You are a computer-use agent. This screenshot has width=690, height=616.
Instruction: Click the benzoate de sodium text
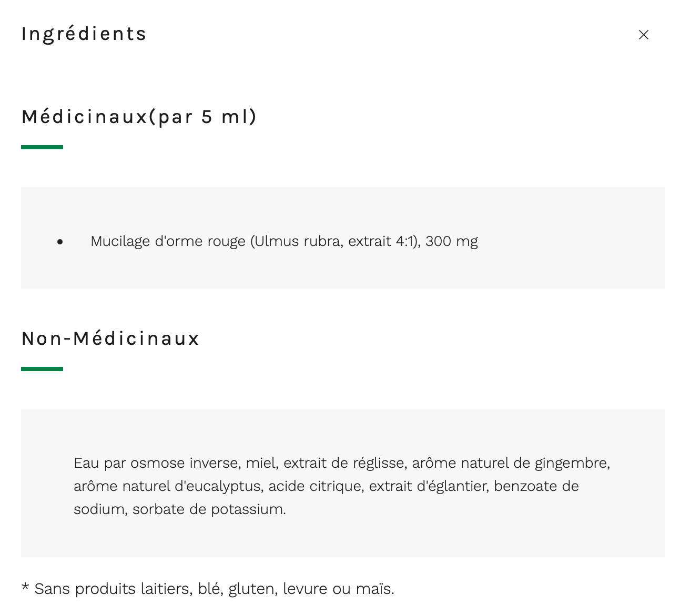(536, 486)
